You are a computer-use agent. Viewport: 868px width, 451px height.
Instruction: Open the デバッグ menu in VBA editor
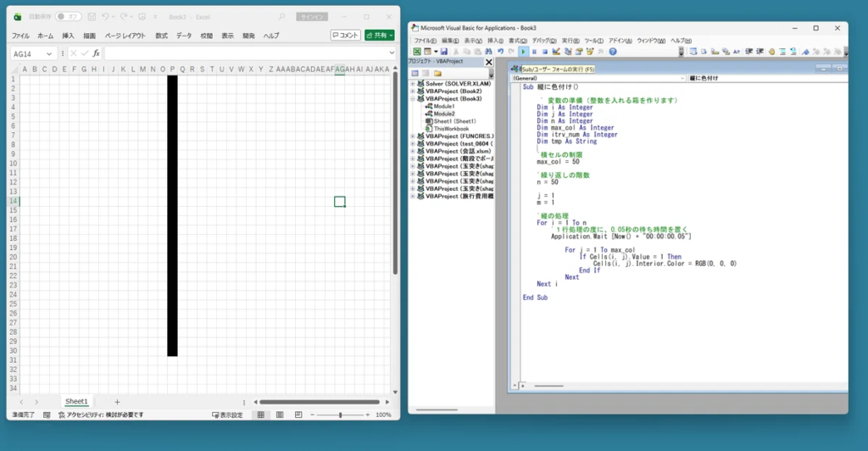point(543,41)
